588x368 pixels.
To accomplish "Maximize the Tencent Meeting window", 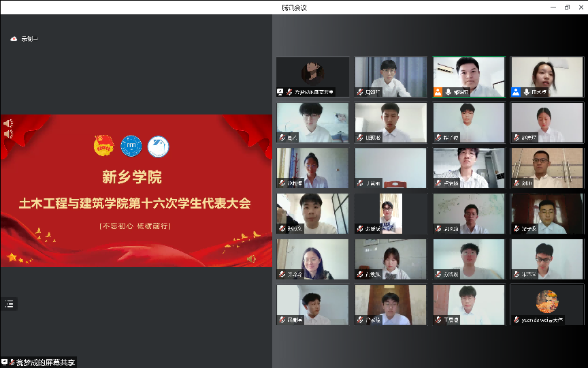I will point(567,7).
